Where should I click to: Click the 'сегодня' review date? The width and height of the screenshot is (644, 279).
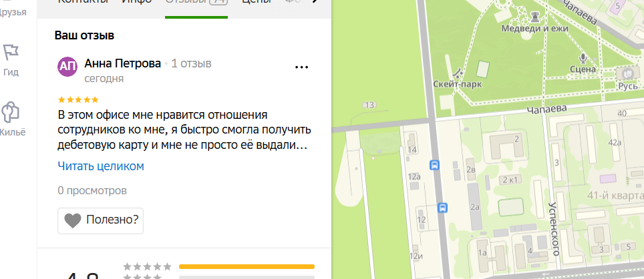104,78
